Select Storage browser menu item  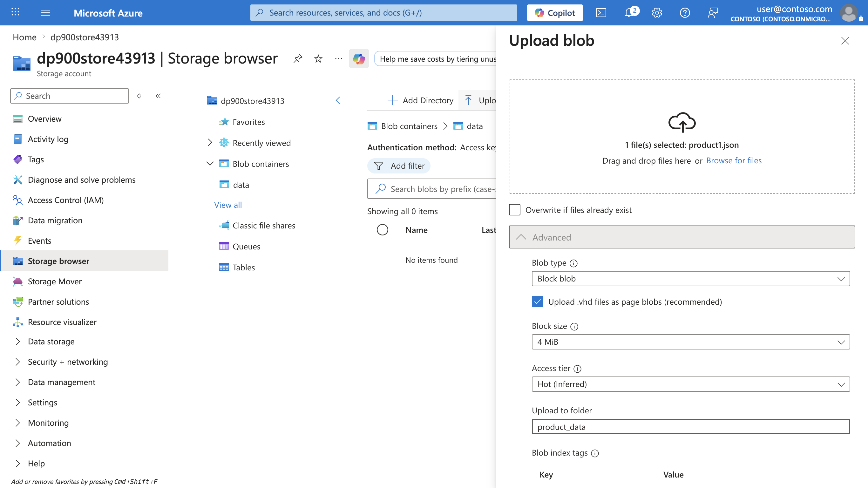(84, 261)
